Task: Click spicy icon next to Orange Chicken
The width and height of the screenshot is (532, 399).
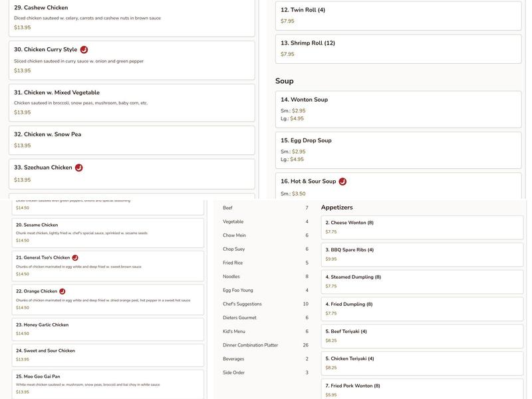Action: pyautogui.click(x=63, y=291)
